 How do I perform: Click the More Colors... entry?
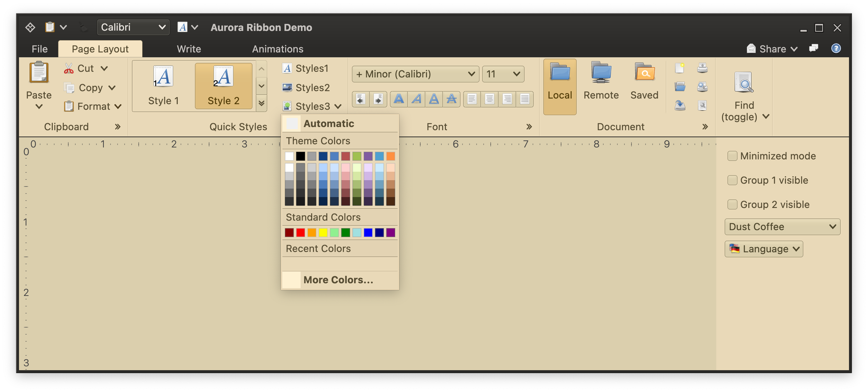pyautogui.click(x=338, y=280)
